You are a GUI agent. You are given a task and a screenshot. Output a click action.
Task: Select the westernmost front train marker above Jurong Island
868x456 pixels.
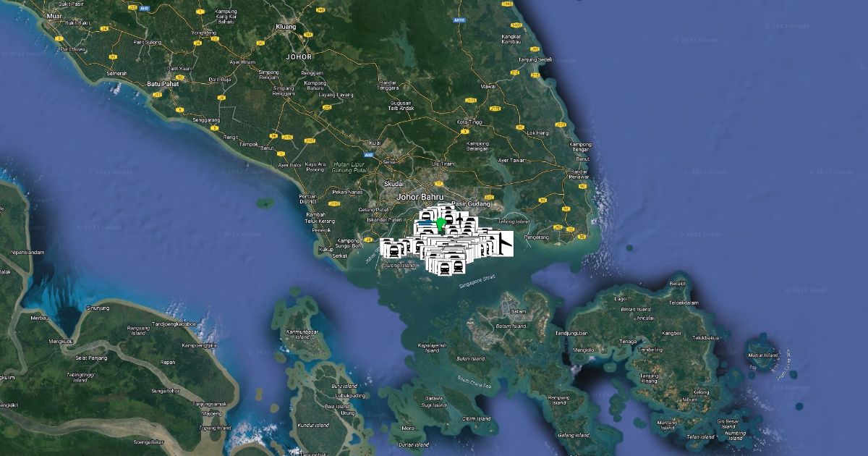pyautogui.click(x=393, y=250)
